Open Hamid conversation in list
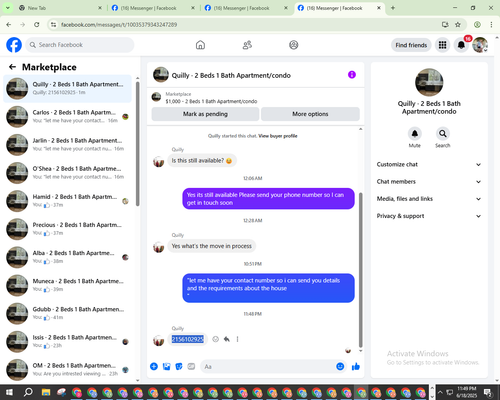Screen dimensions: 500x400 [x=67, y=201]
